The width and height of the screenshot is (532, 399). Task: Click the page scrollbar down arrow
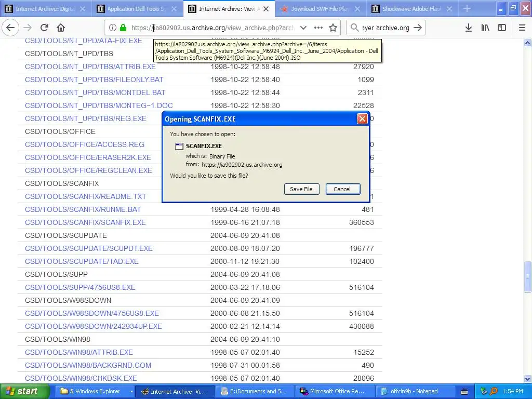(x=528, y=379)
